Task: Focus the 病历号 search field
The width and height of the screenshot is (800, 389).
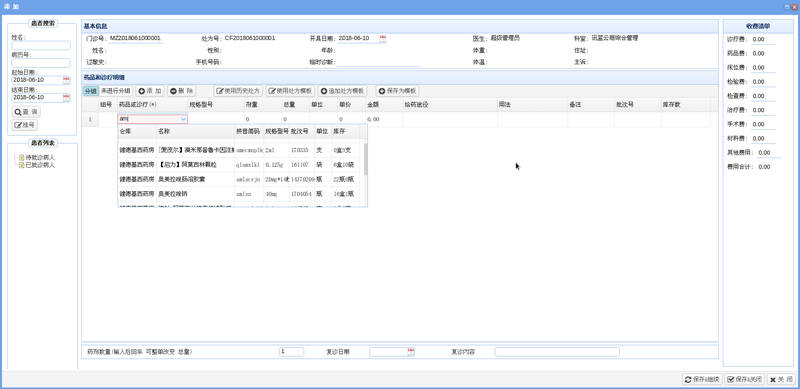Action: (x=41, y=63)
